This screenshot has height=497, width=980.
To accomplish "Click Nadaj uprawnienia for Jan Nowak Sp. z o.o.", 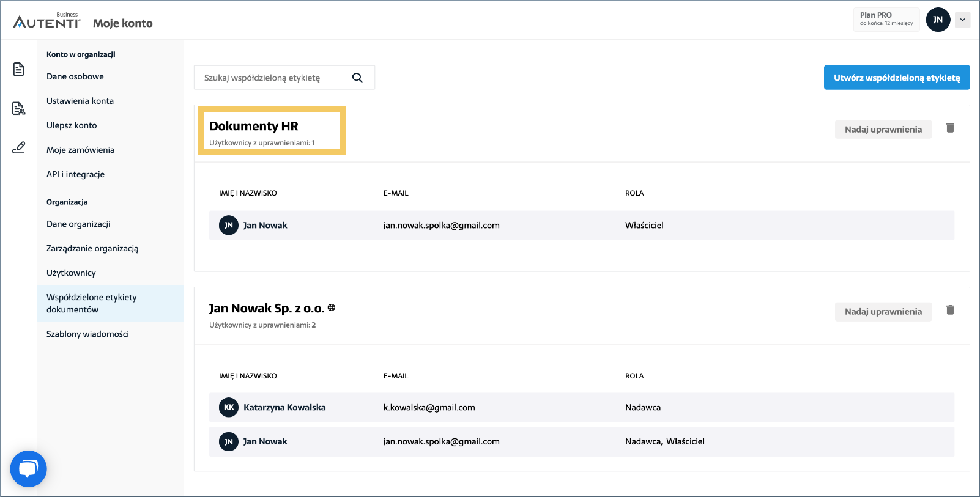I will (883, 312).
